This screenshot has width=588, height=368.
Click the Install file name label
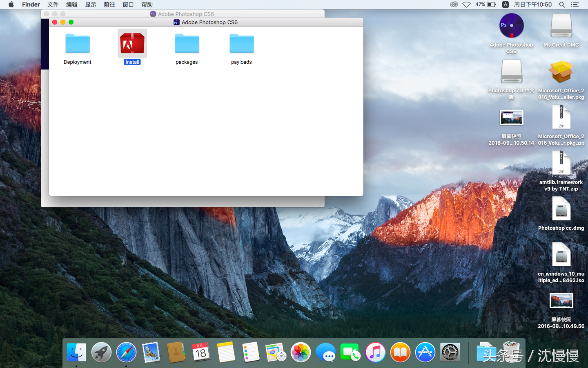click(x=132, y=62)
